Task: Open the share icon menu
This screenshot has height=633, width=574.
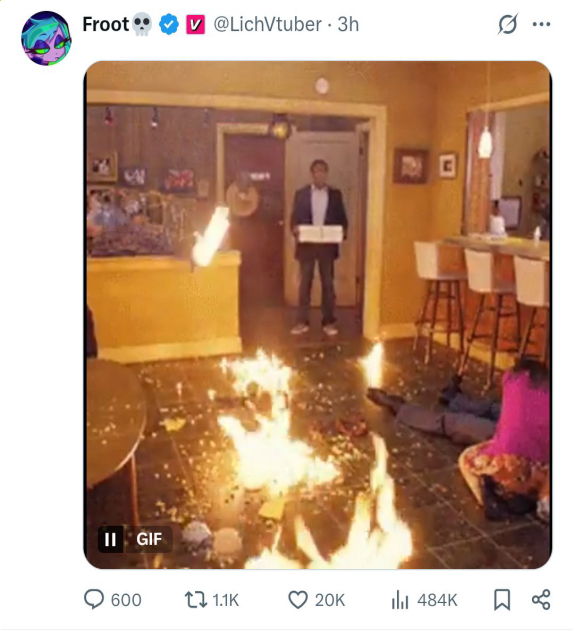Action: [541, 599]
